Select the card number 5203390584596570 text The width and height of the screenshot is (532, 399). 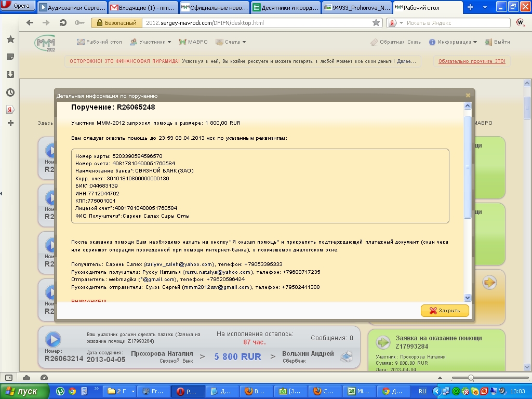(137, 156)
